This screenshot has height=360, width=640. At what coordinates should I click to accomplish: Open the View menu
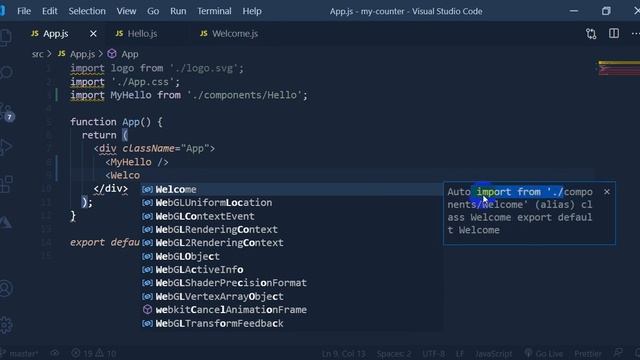[126, 11]
